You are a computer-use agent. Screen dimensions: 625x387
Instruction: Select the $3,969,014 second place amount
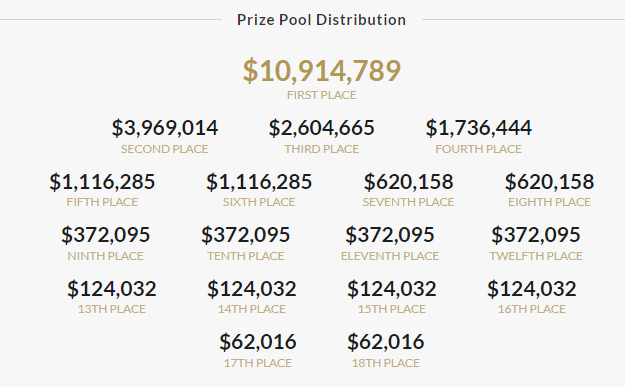tap(165, 128)
